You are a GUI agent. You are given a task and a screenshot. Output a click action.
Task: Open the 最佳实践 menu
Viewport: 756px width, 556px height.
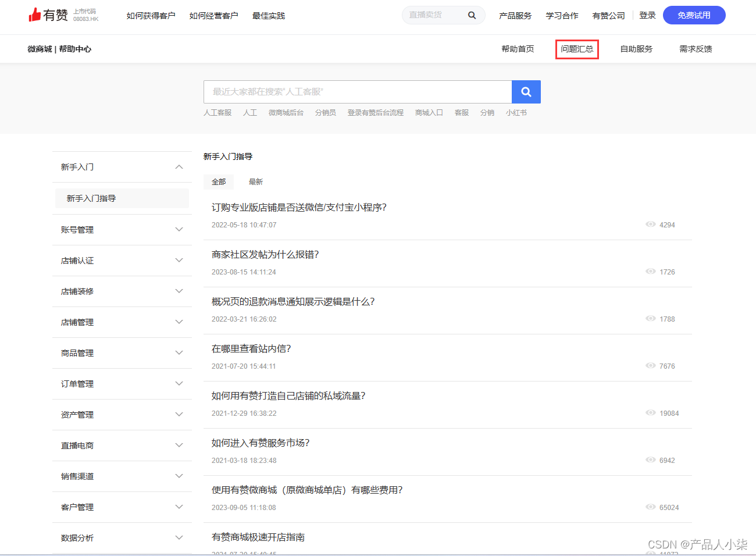coord(269,16)
